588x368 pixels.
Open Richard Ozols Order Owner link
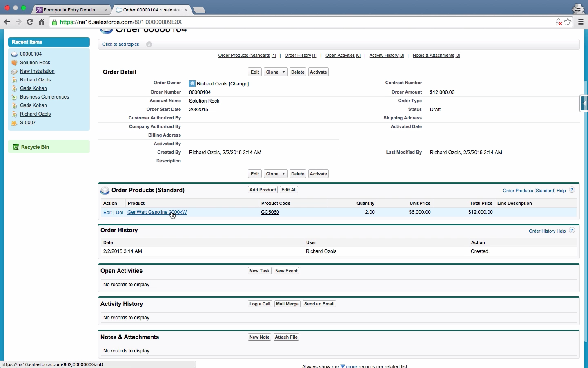[x=212, y=84]
